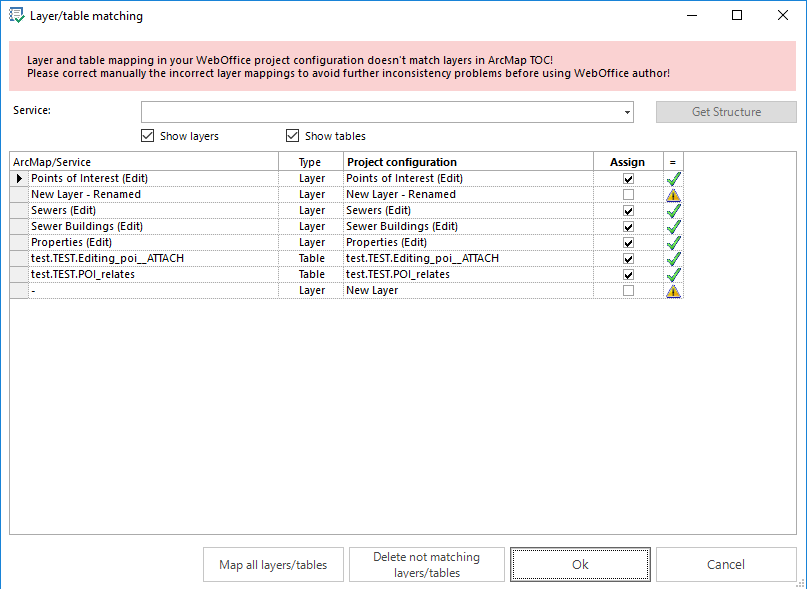
Task: Disable the Show tables checkbox
Action: (x=293, y=135)
